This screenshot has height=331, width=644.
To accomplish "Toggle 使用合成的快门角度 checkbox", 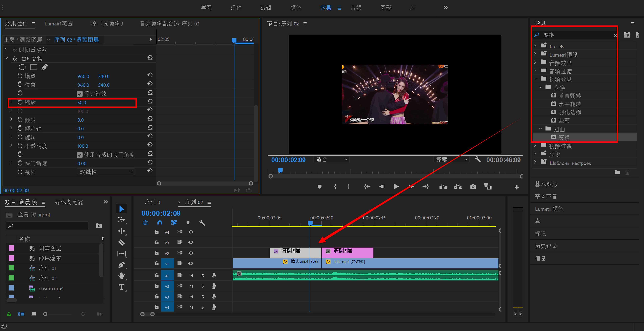I will click(x=79, y=155).
